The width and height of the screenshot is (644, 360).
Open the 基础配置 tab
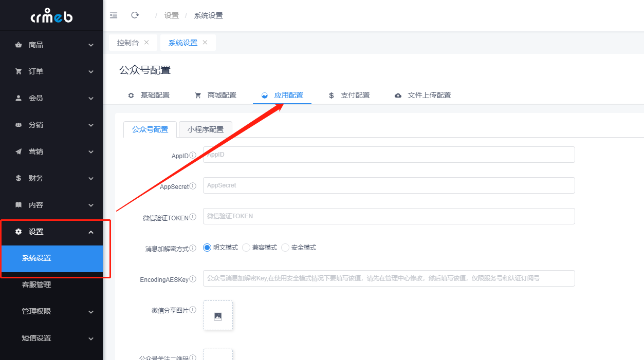[x=149, y=95]
